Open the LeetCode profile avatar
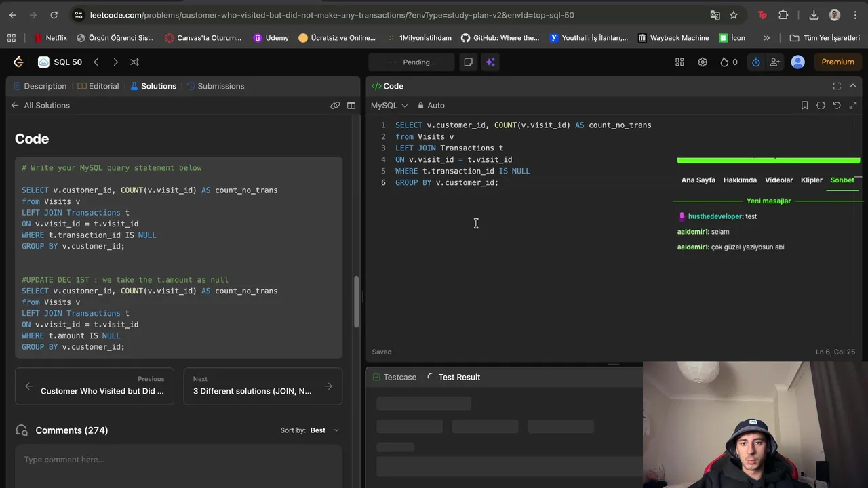The width and height of the screenshot is (868, 488). tap(798, 62)
